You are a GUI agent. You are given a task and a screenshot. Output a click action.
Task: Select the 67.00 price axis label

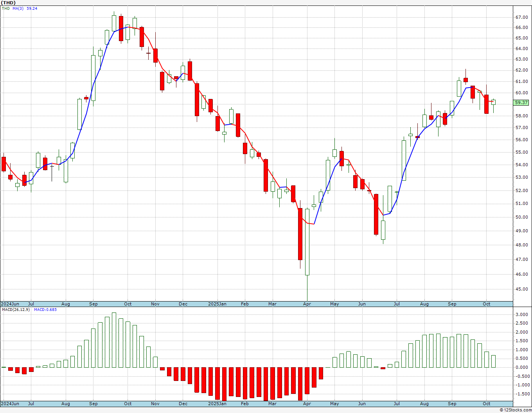[x=521, y=17]
